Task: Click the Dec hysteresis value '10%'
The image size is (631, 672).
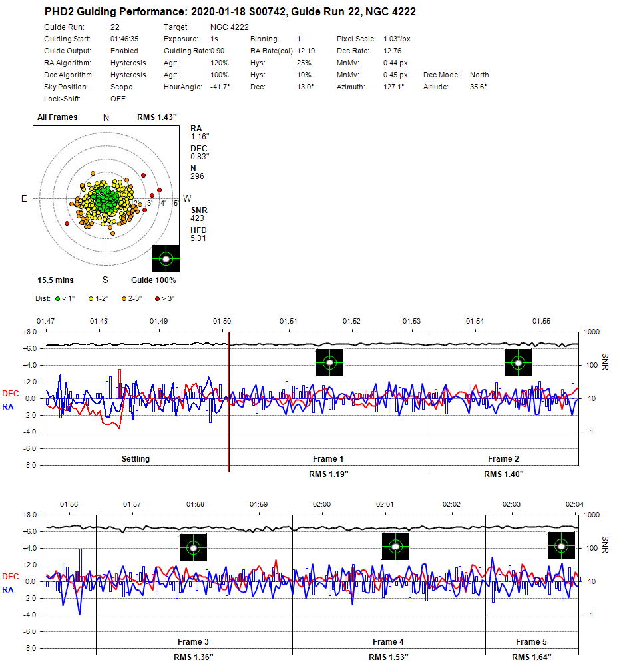Action: click(304, 75)
